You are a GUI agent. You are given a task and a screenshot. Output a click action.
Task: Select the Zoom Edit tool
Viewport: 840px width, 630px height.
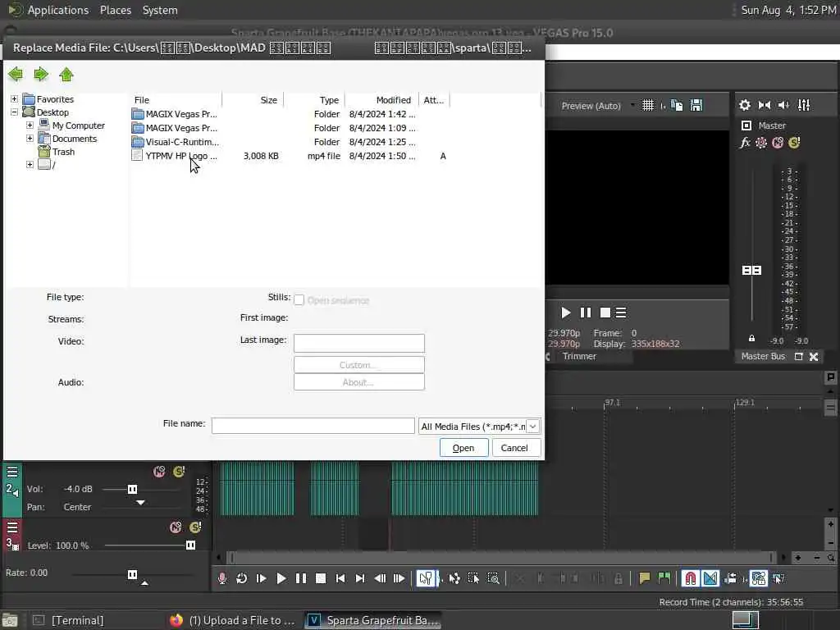coord(493,578)
